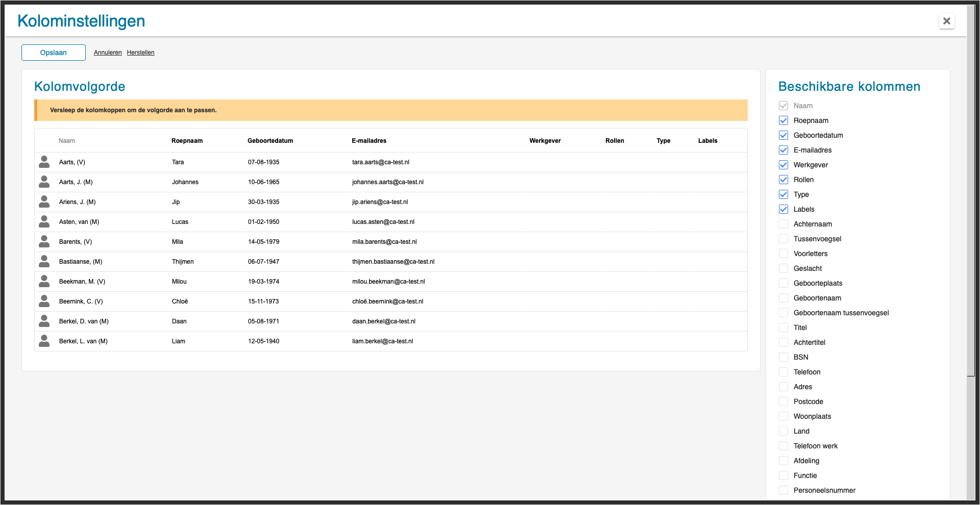The height and width of the screenshot is (505, 980).
Task: Uncheck the Roepnaam column checkbox
Action: (783, 120)
